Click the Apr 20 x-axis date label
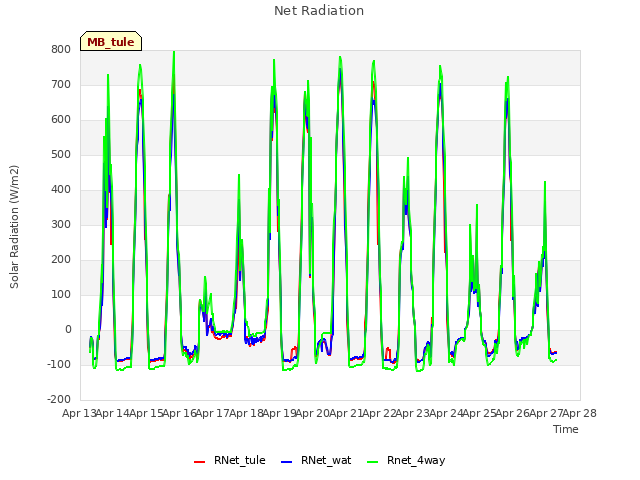The height and width of the screenshot is (480, 640). coord(313,413)
